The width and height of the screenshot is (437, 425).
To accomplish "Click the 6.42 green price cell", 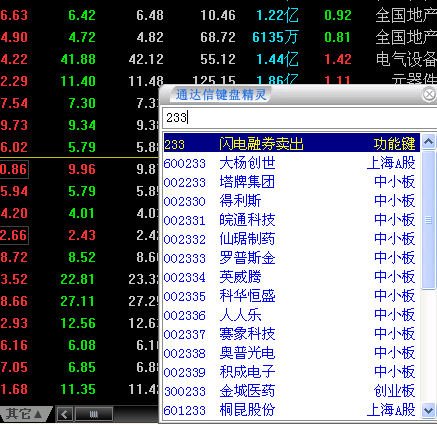I will tap(82, 15).
